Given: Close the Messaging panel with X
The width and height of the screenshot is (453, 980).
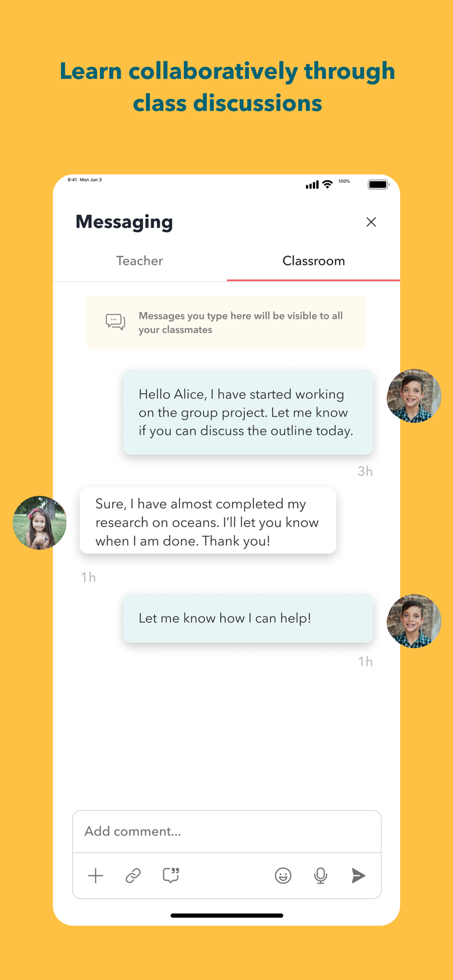Looking at the screenshot, I should [371, 222].
